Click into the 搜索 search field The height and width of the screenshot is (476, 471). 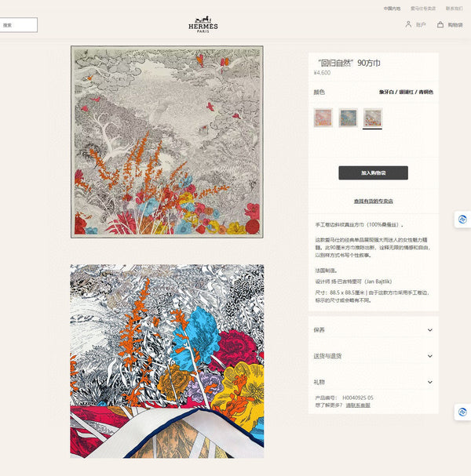(x=18, y=25)
